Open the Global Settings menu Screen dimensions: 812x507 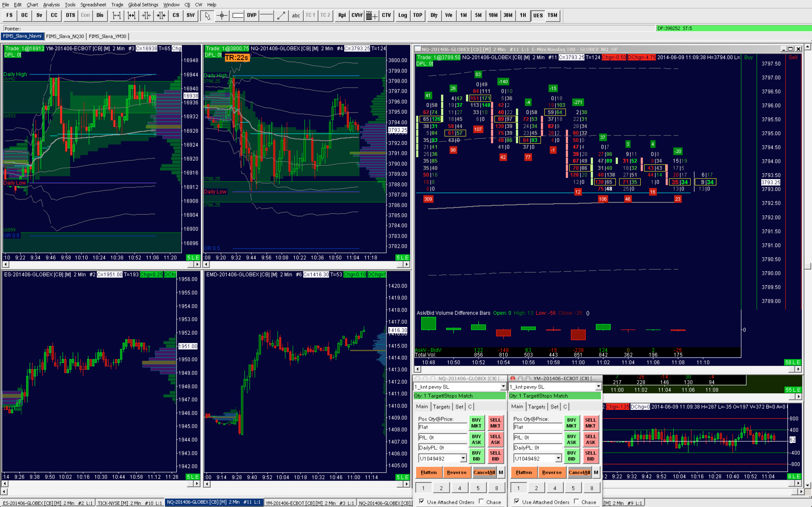(x=143, y=5)
